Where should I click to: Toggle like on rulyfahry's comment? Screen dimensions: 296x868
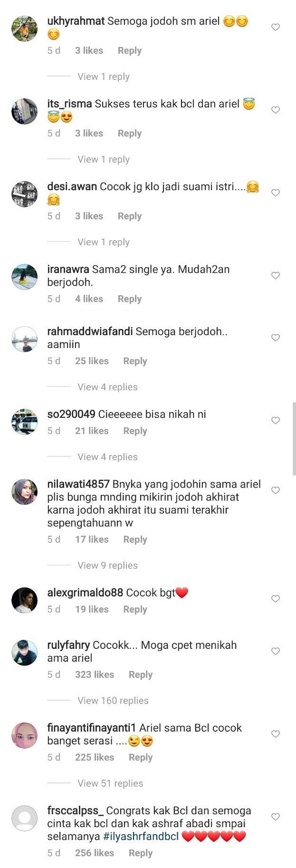(275, 651)
